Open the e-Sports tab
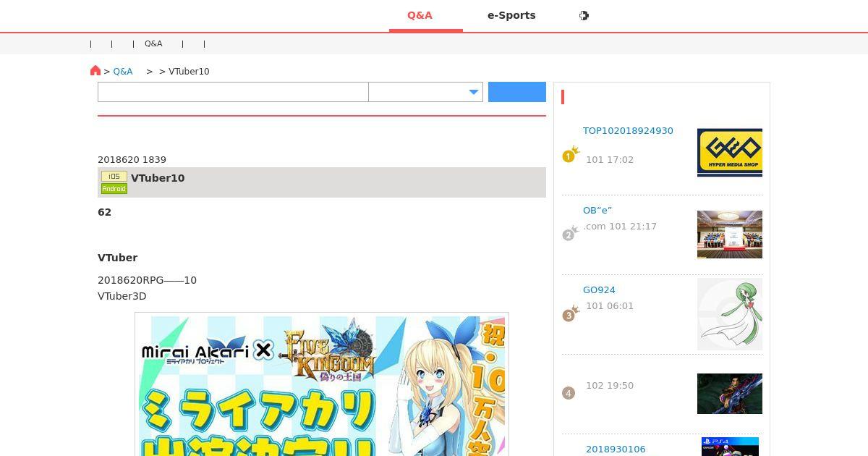868x456 pixels. [x=511, y=15]
